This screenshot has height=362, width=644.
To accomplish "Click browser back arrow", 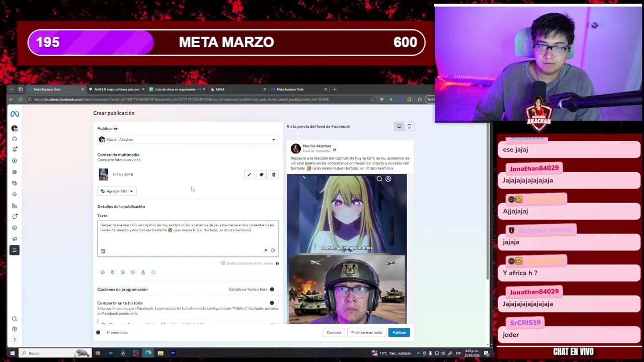I will (x=12, y=99).
